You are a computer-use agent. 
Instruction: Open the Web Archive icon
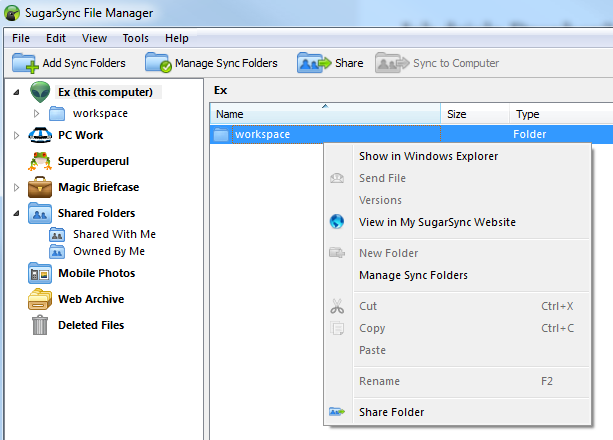click(40, 299)
